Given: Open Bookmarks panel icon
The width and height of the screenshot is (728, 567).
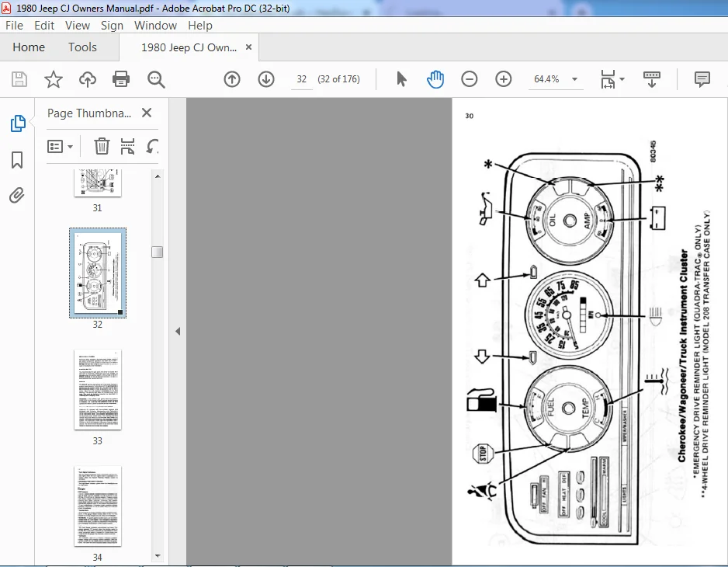Looking at the screenshot, I should point(17,160).
